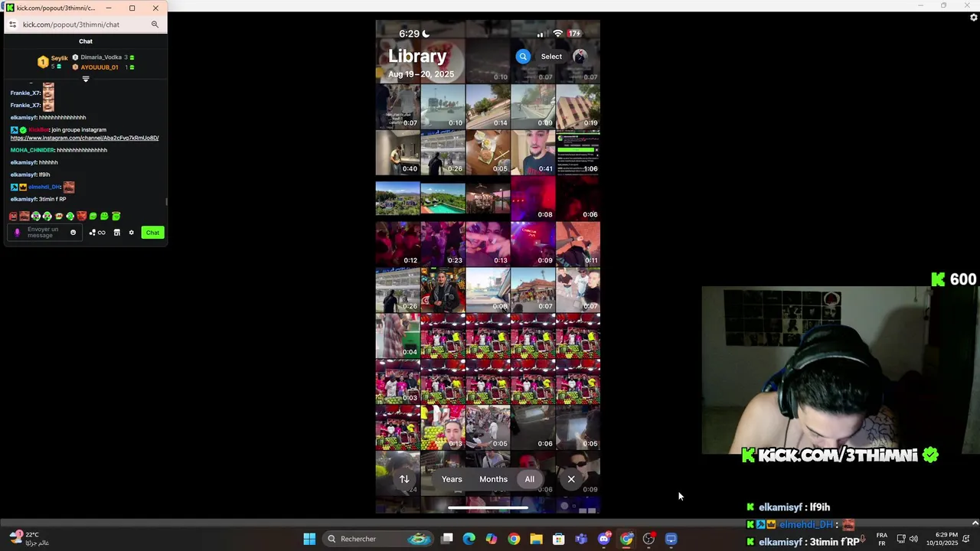Image resolution: width=980 pixels, height=551 pixels.
Task: Collapse the chat leaderboard via arrow
Action: pos(86,79)
